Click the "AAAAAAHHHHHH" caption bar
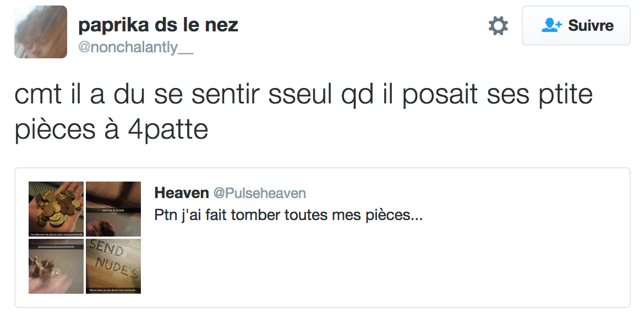Screen dimensions: 644x318 (56, 248)
